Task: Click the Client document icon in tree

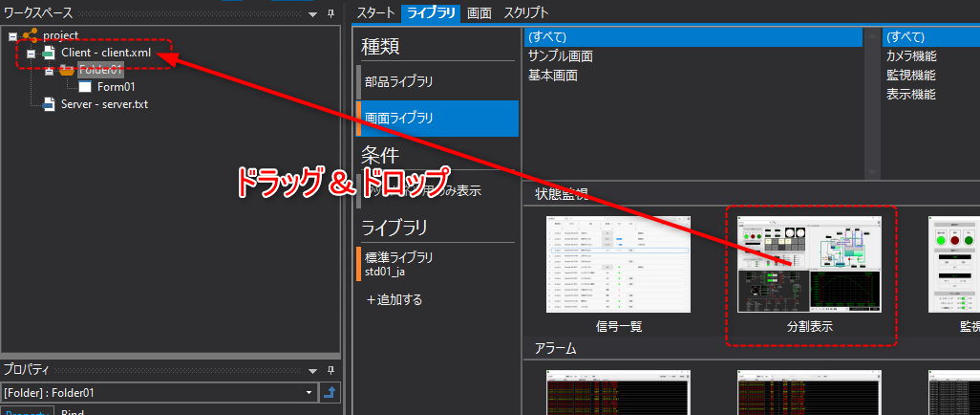Action: point(49,53)
